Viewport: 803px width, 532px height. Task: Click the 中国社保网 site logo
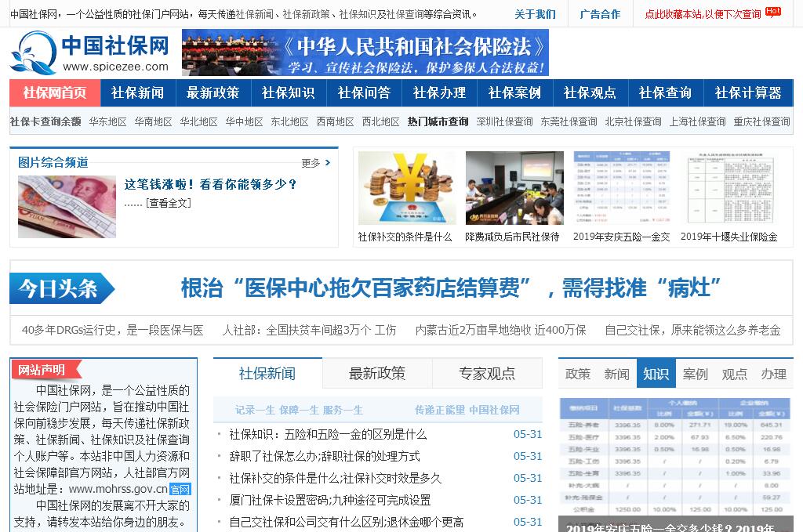point(89,52)
